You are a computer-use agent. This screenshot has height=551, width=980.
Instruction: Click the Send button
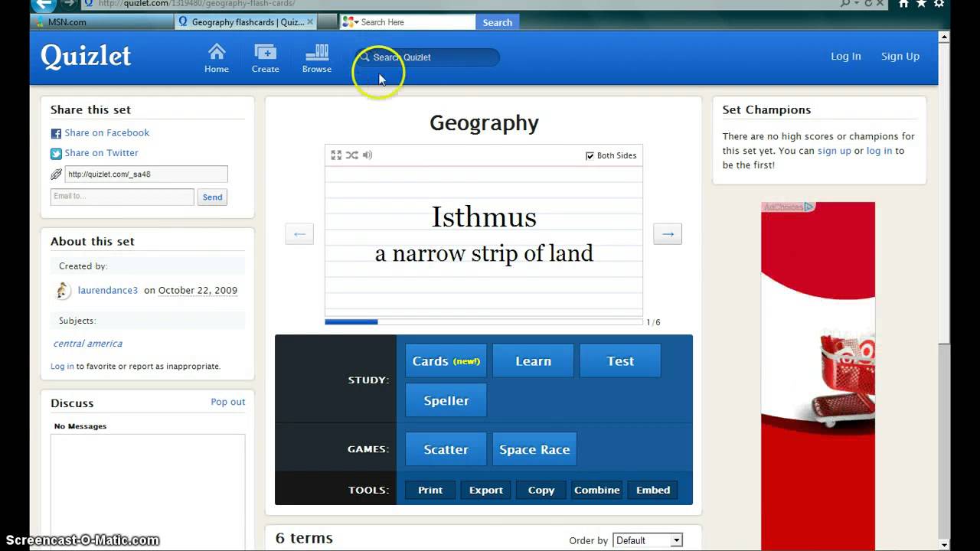[x=212, y=197]
